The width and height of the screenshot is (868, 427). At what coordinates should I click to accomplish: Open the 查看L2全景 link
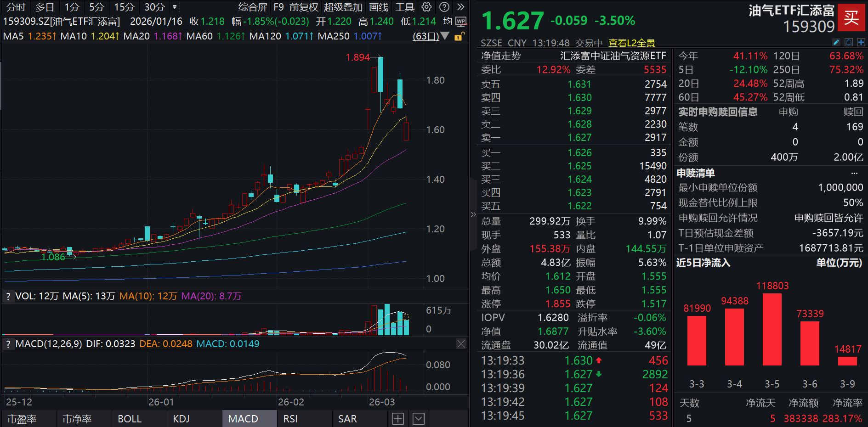point(631,43)
